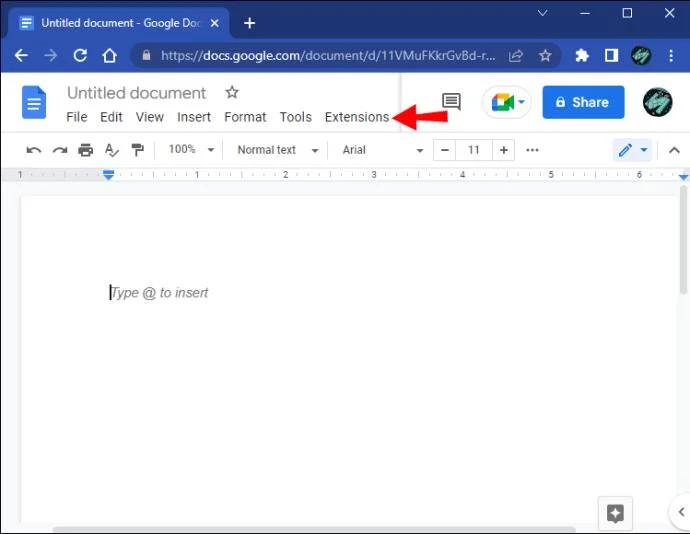Image resolution: width=690 pixels, height=534 pixels.
Task: Click the font size 11 field
Action: (474, 150)
